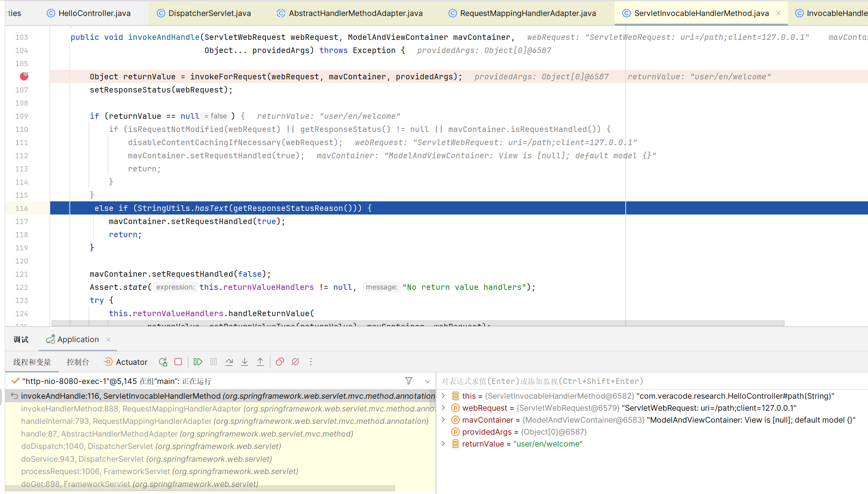
Task: Open the thread selector dropdown
Action: (x=428, y=382)
